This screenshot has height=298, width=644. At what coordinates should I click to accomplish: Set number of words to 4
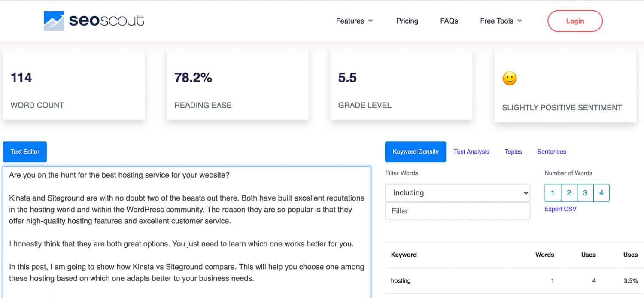coord(601,193)
